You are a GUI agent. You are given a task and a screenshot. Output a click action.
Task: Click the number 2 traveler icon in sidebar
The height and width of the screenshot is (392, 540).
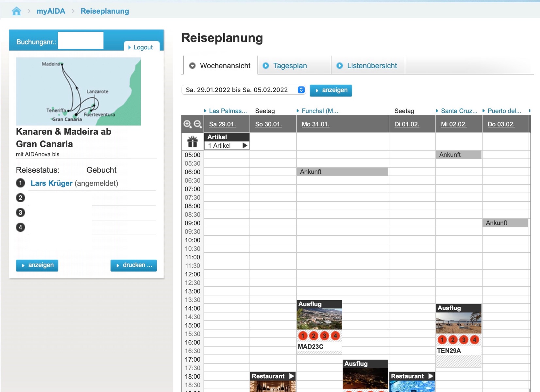(x=20, y=198)
